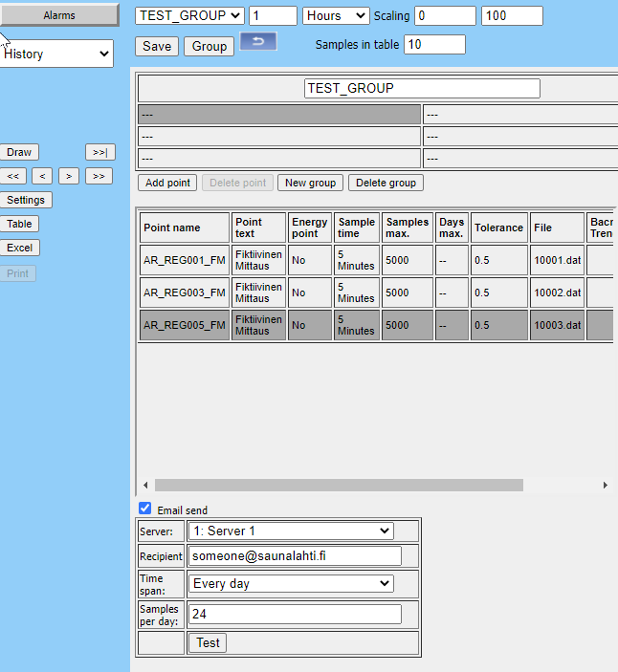This screenshot has width=618, height=672.
Task: Click the horizontal scrollbar thumb
Action: 339,486
